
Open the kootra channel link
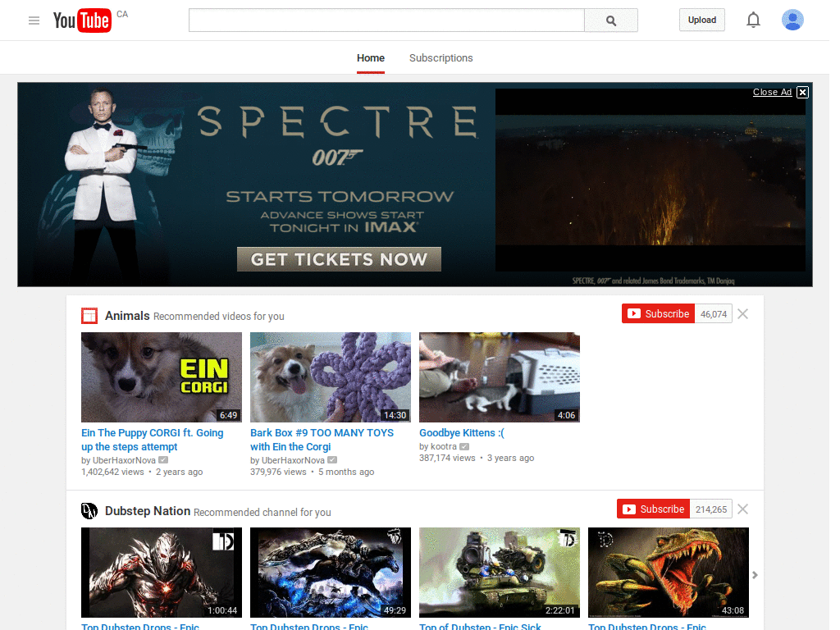pyautogui.click(x=444, y=446)
